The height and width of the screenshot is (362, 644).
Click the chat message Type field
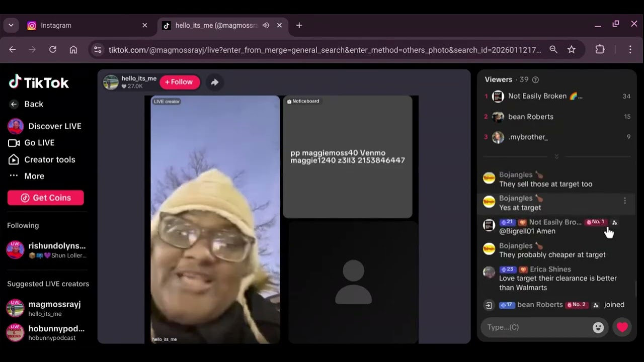(537, 327)
